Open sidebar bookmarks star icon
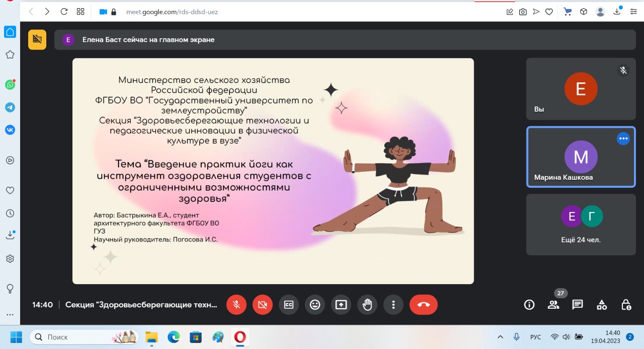Image resolution: width=644 pixels, height=349 pixels. click(10, 54)
